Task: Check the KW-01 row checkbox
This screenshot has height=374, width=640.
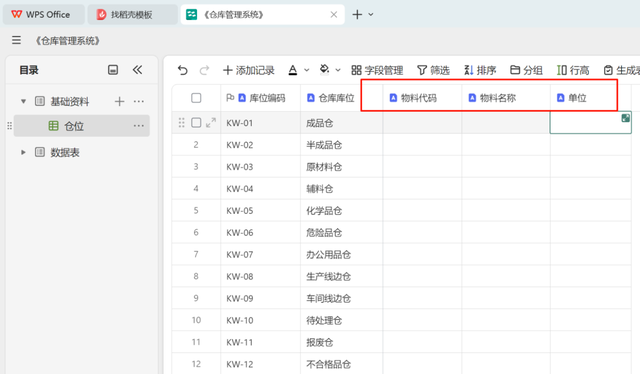Action: click(196, 122)
